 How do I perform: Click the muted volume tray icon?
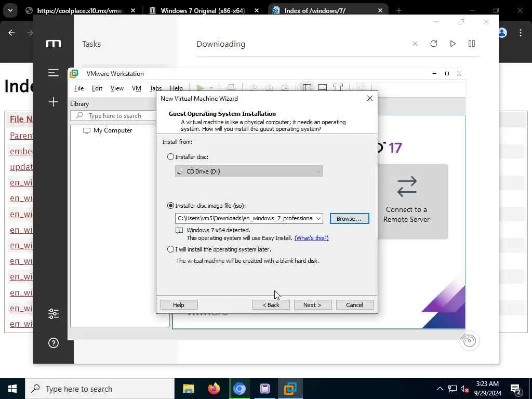click(465, 389)
